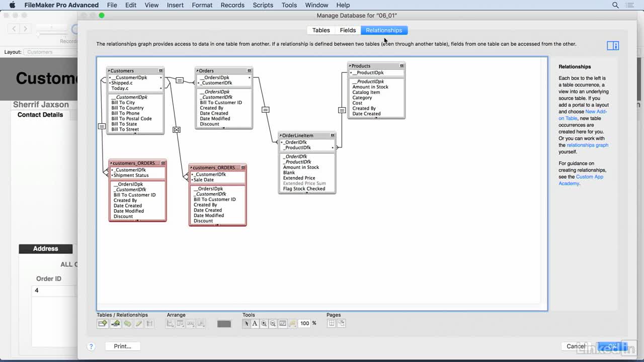Screen dimensions: 644x362
Task: Open Spotlight search in the menu bar
Action: pos(615,5)
